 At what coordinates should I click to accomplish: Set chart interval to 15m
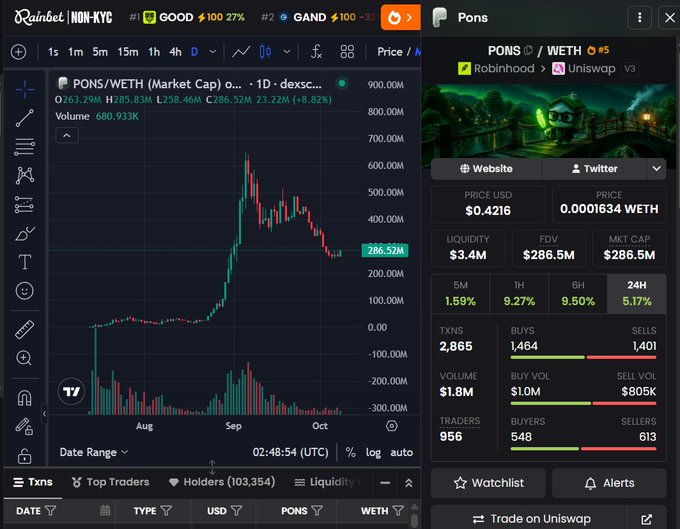[128, 52]
